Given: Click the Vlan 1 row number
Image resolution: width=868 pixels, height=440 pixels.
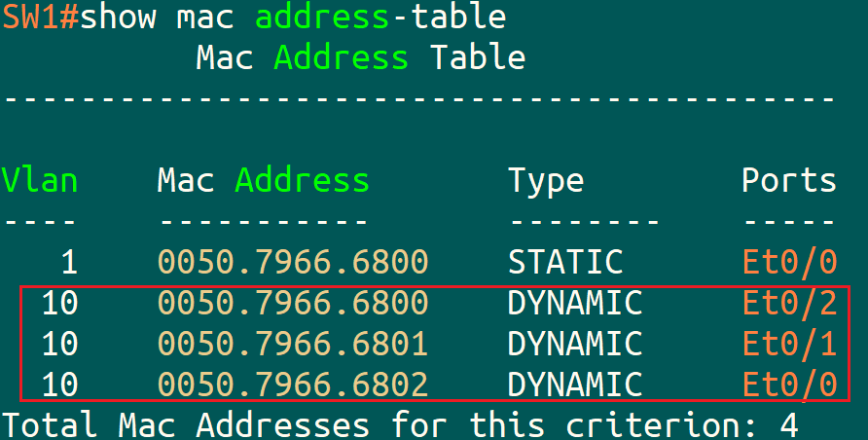Looking at the screenshot, I should coord(68,262).
